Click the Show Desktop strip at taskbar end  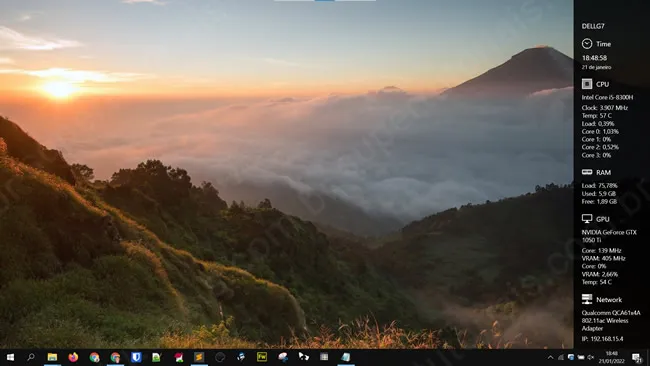[648, 357]
